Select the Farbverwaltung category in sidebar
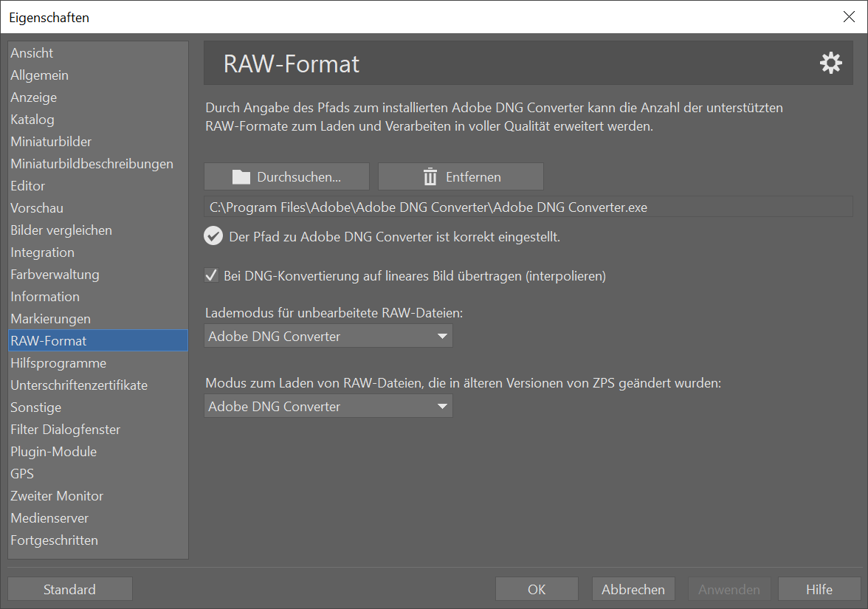This screenshot has width=868, height=609. (x=55, y=275)
